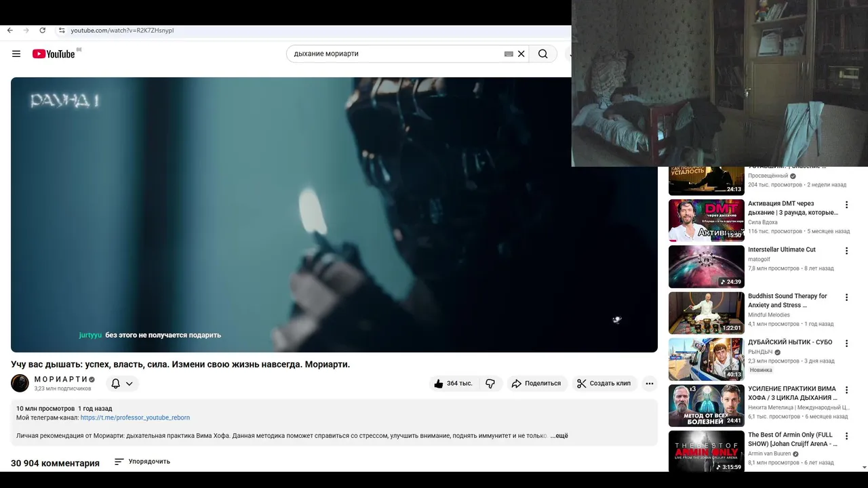Open the YouTube hamburger guide menu
The image size is (868, 488).
click(16, 54)
